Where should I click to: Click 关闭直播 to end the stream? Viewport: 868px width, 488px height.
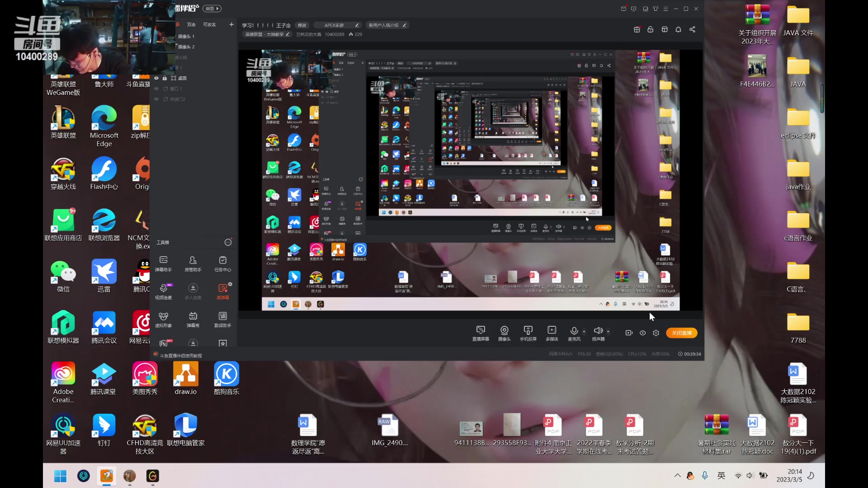click(x=682, y=333)
